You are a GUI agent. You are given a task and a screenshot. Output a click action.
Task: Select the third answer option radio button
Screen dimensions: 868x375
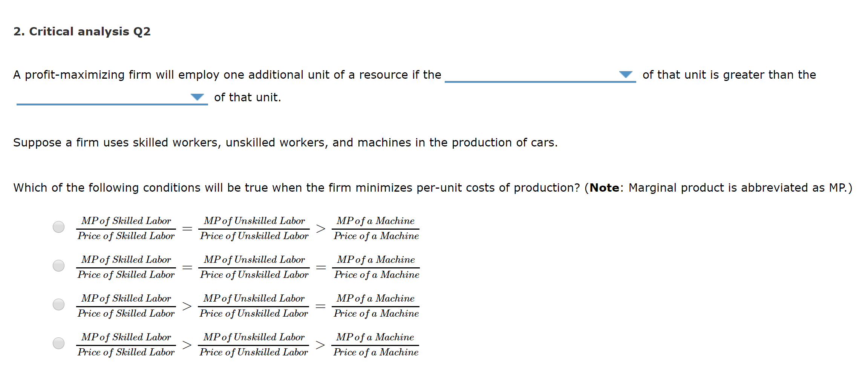[x=58, y=305]
